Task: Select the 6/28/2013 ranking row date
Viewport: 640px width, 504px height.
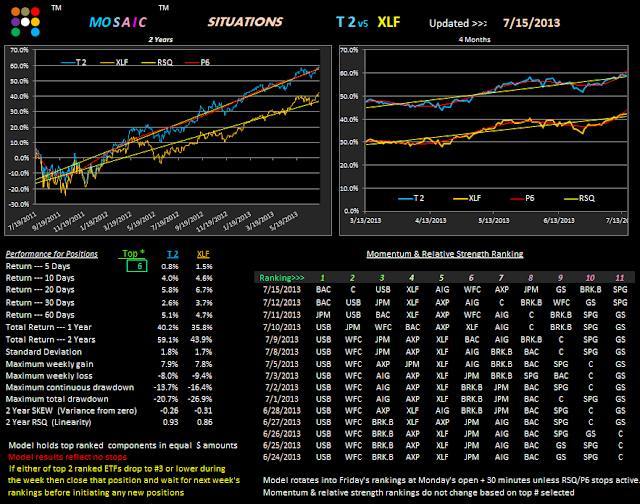Action: click(x=282, y=411)
